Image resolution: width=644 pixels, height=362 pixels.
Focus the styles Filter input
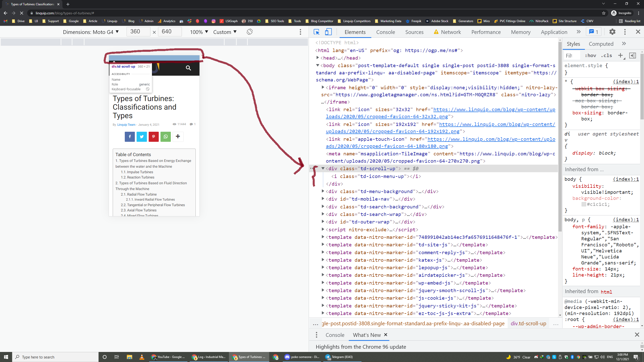click(x=572, y=56)
